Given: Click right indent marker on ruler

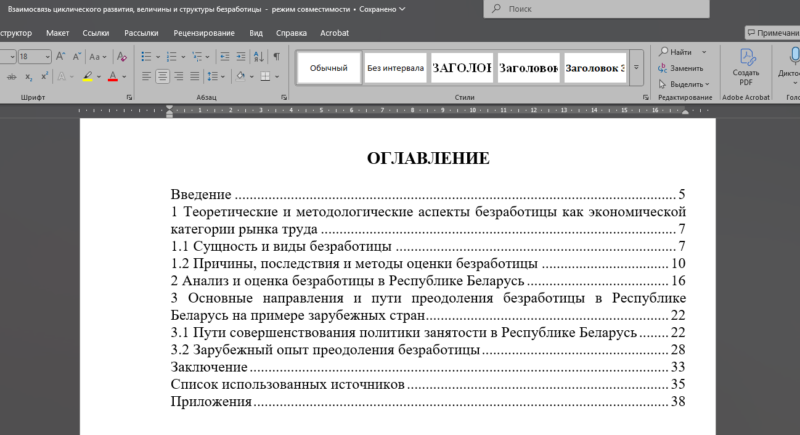Looking at the screenshot, I should tap(685, 112).
